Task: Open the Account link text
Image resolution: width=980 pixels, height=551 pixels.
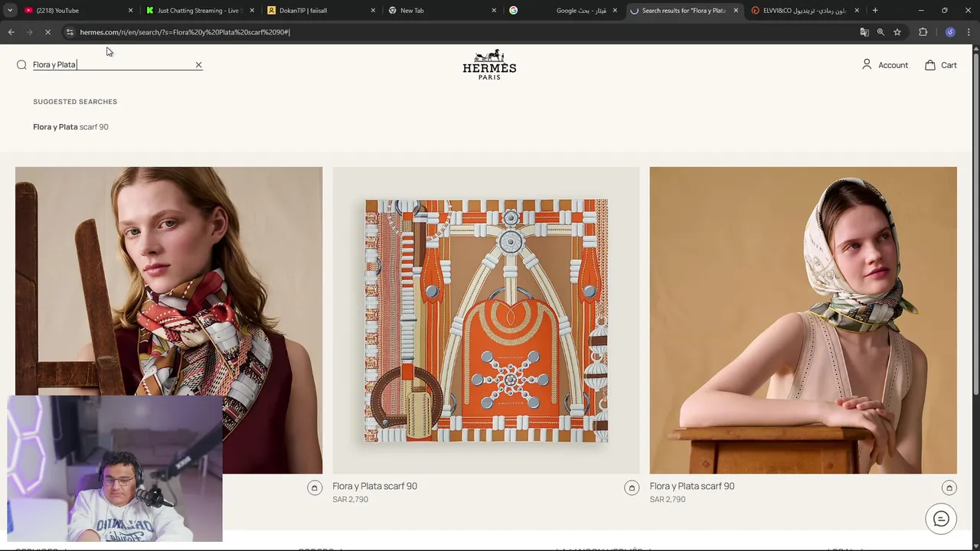Action: click(x=893, y=65)
